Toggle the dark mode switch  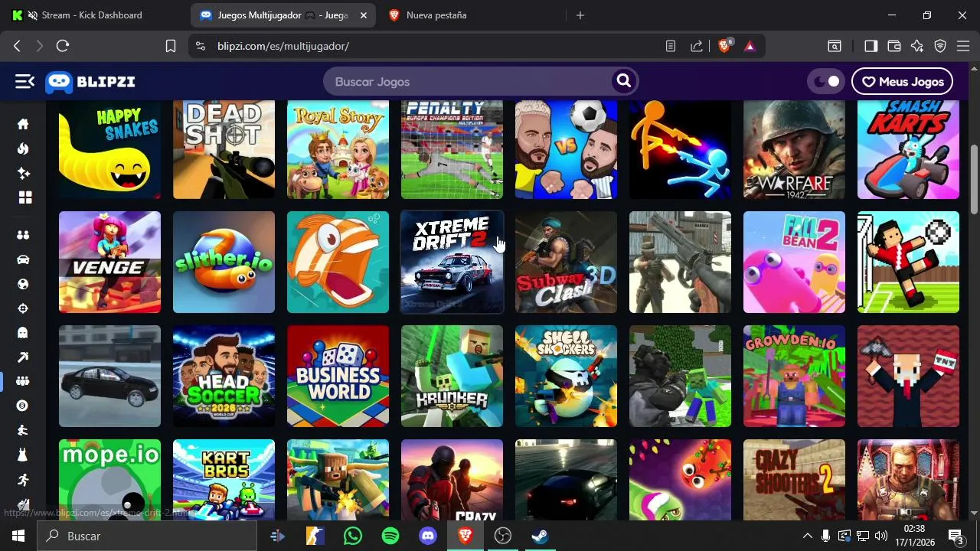[x=825, y=81]
